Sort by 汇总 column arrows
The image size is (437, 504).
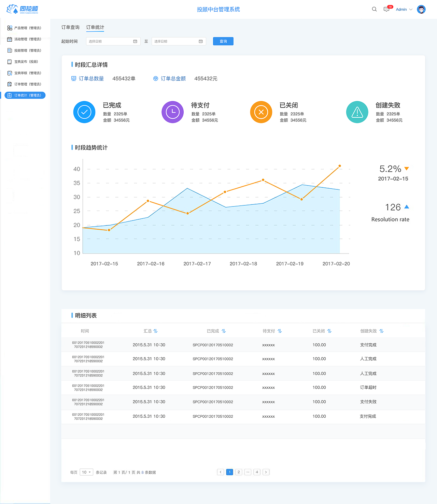click(x=155, y=331)
